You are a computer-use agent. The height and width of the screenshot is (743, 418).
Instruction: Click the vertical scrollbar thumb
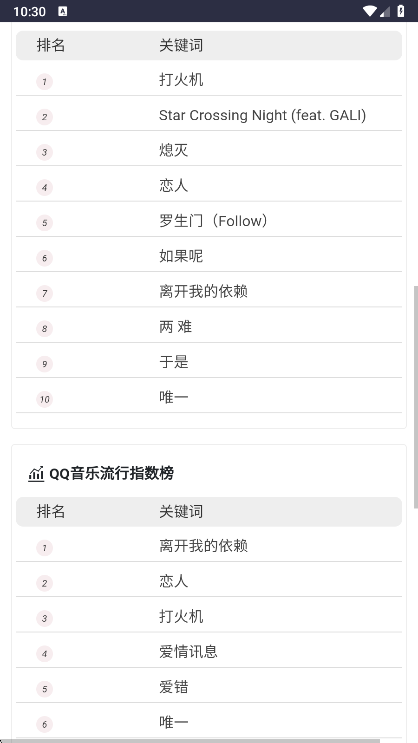(416, 396)
